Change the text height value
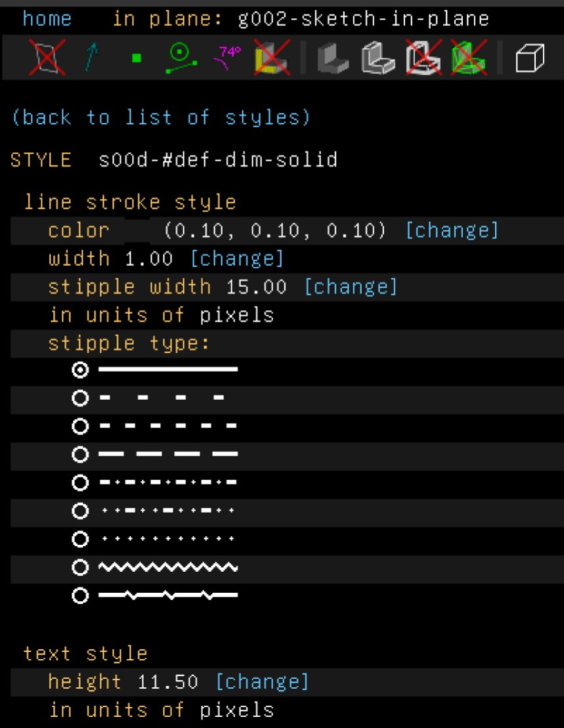 tap(263, 681)
